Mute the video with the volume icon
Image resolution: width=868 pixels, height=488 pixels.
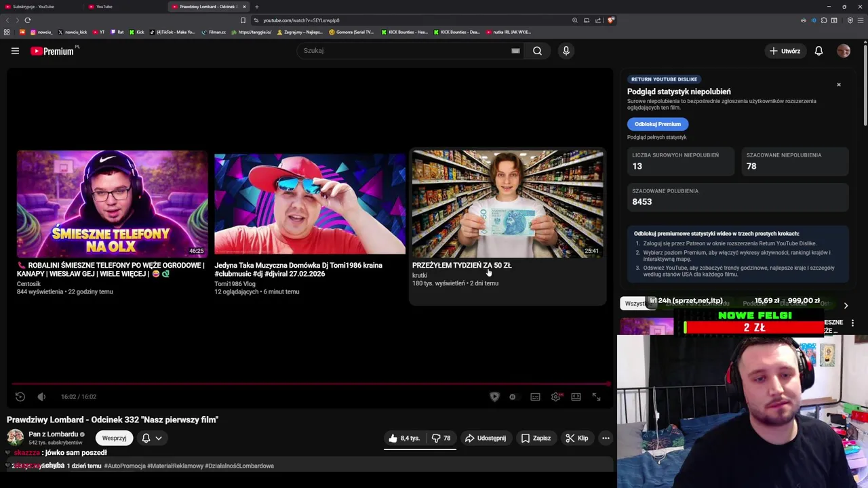point(41,396)
